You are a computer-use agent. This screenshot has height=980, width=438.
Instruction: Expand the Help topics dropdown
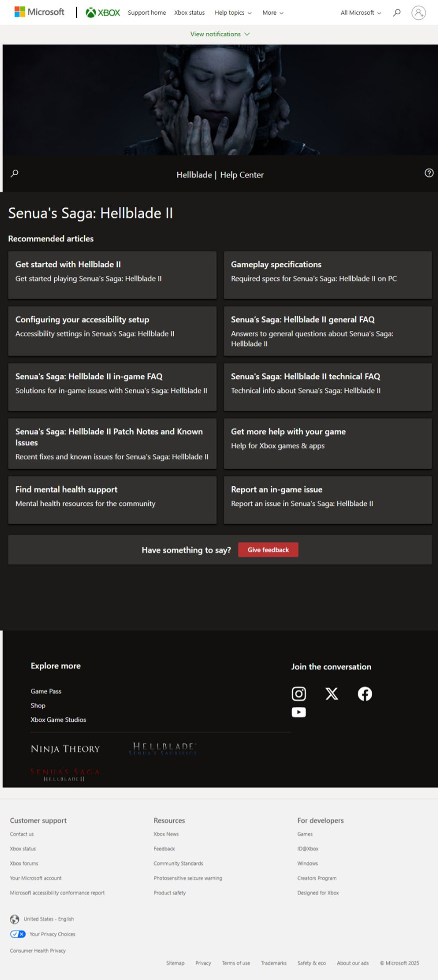click(x=233, y=12)
